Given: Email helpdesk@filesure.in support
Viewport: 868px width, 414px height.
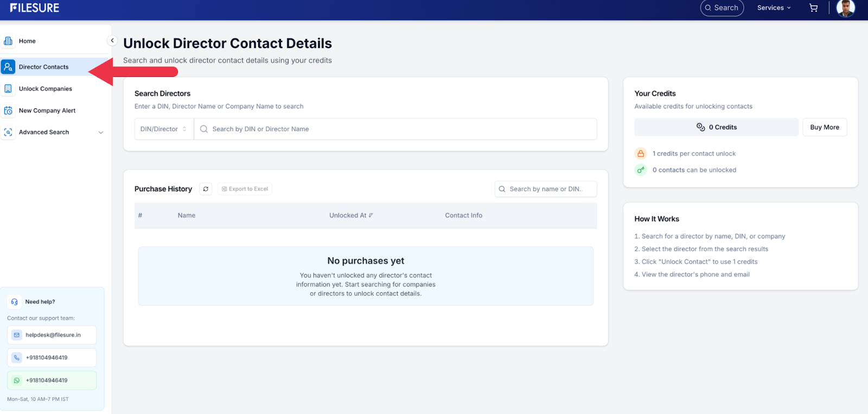Looking at the screenshot, I should pyautogui.click(x=52, y=335).
